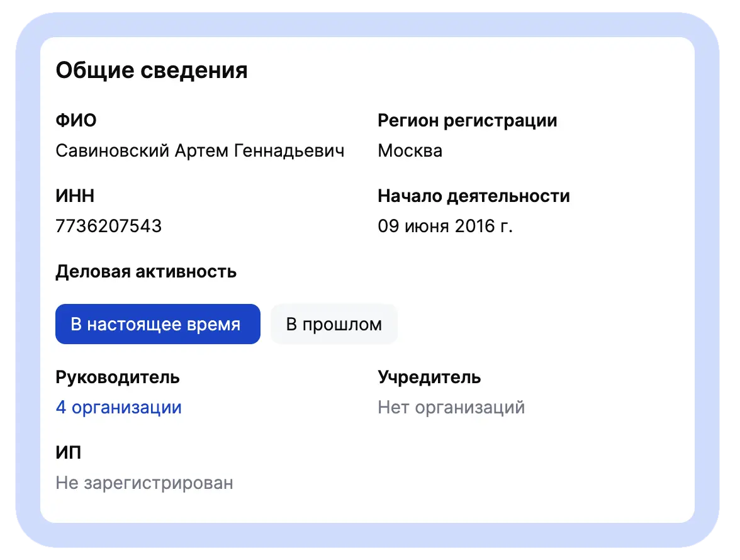Click the name Савиновский Артем Геннадьевич
This screenshot has width=740, height=560.
click(x=200, y=151)
